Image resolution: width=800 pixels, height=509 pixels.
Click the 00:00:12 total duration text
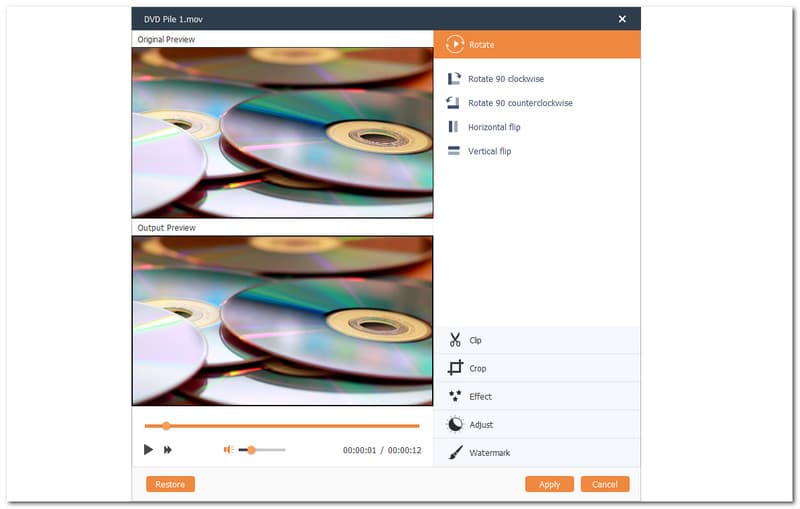[x=405, y=450]
